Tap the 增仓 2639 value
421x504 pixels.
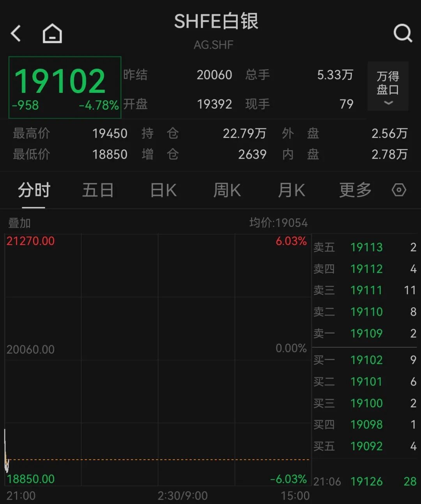click(x=252, y=154)
